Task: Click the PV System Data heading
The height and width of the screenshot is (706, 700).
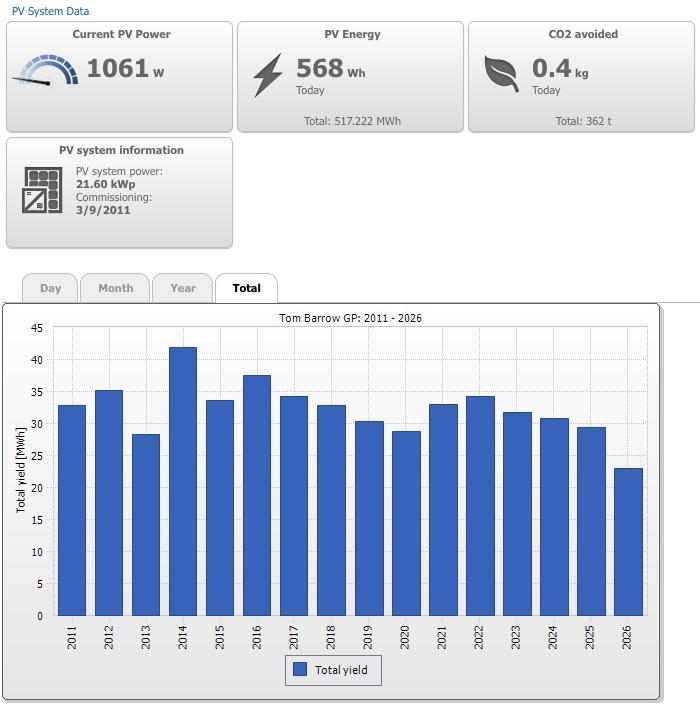Action: pyautogui.click(x=50, y=11)
